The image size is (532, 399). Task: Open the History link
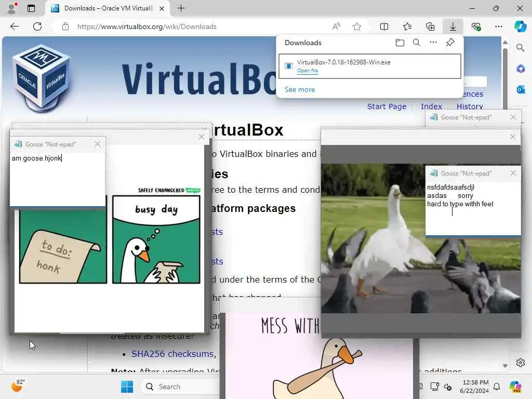coord(470,107)
